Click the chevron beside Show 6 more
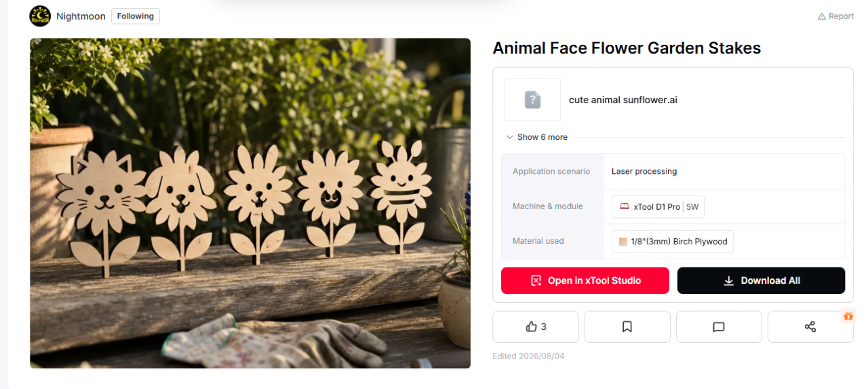Viewport: 868px width, 389px height. (x=510, y=137)
